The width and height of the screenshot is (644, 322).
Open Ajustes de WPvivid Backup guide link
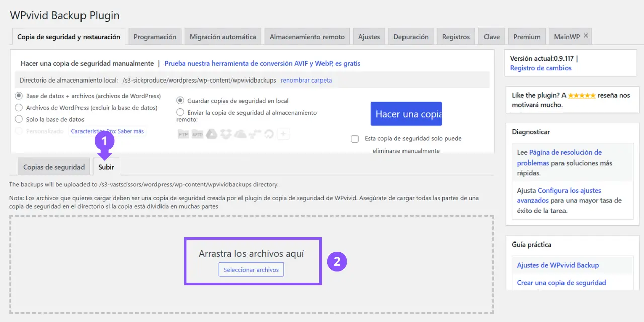pos(558,265)
